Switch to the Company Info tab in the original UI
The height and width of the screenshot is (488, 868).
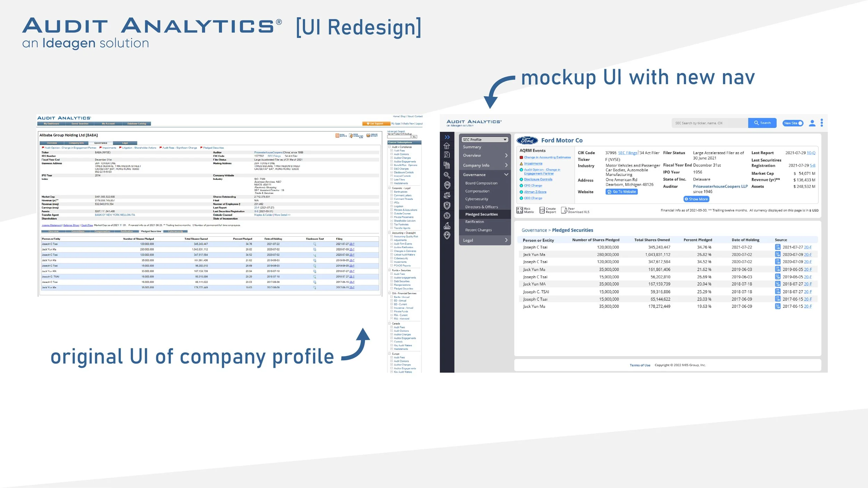coord(76,143)
